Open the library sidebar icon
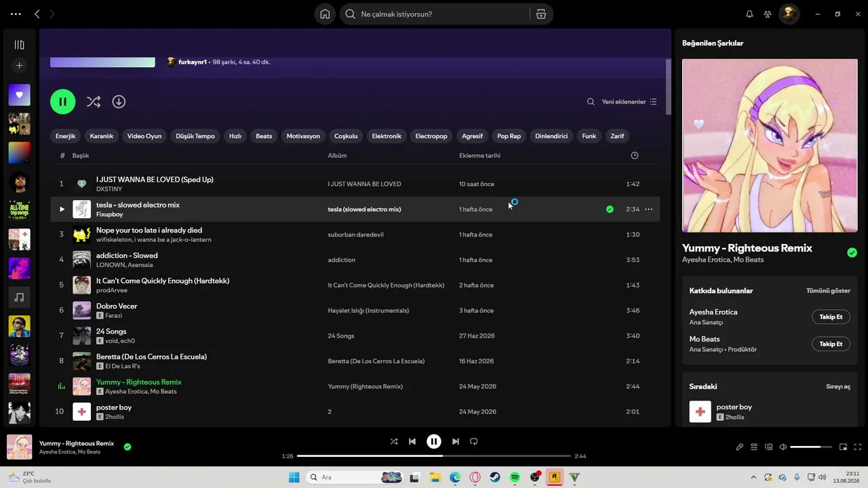Viewport: 868px width, 488px height. pos(19,45)
